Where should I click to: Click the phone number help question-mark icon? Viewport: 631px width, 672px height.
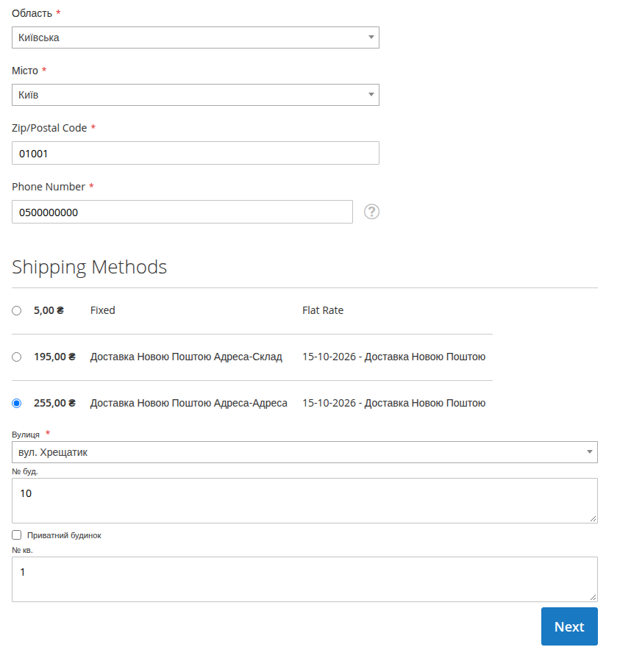371,212
